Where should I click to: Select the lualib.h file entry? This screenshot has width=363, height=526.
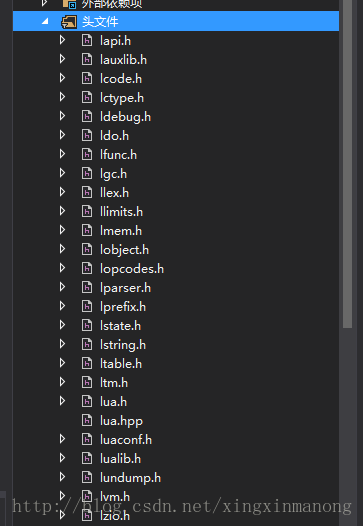[x=120, y=459]
